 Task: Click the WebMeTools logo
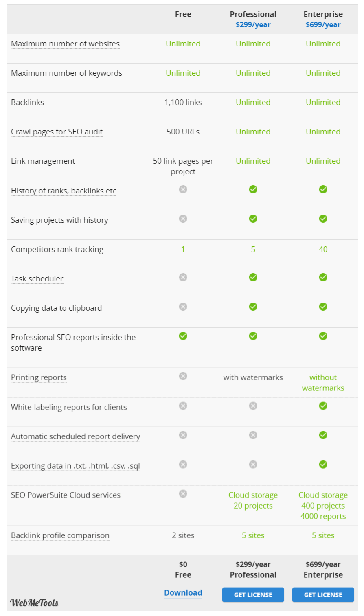coord(34,603)
